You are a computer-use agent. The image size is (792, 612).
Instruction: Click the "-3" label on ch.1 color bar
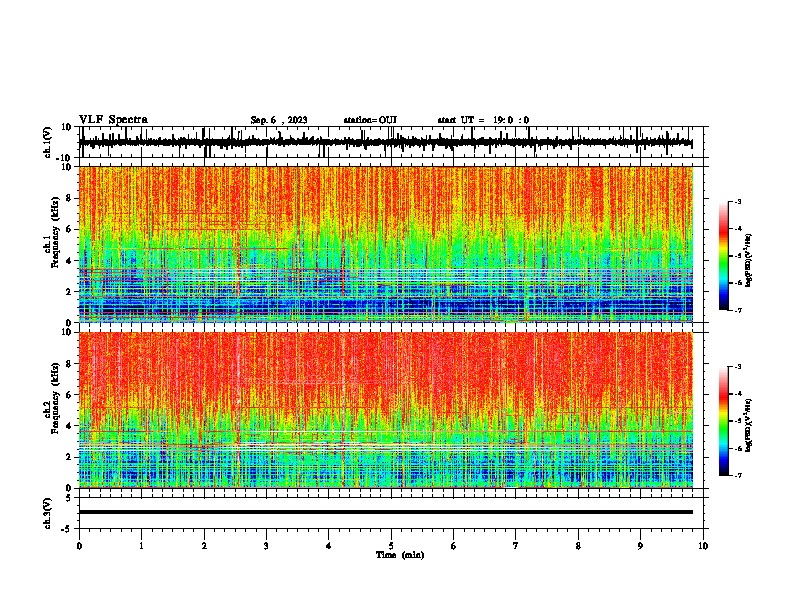point(738,201)
